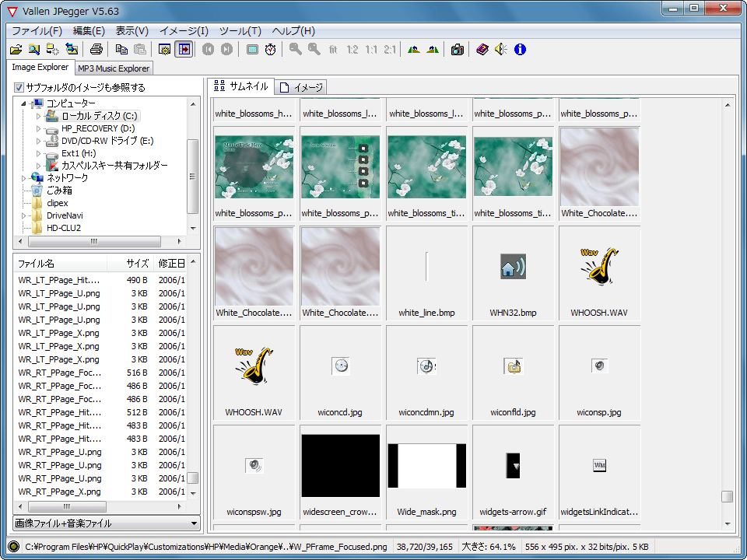Open the イメージ(I) menu
747x560 pixels.
click(x=184, y=31)
